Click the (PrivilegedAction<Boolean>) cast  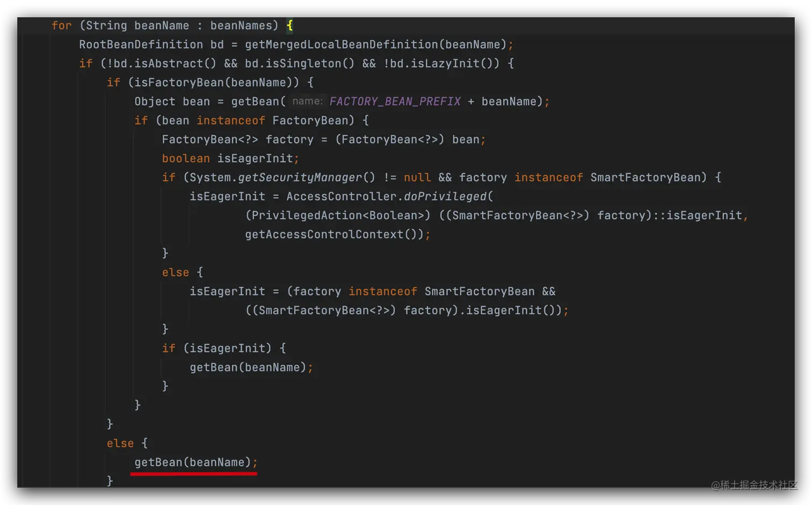338,216
